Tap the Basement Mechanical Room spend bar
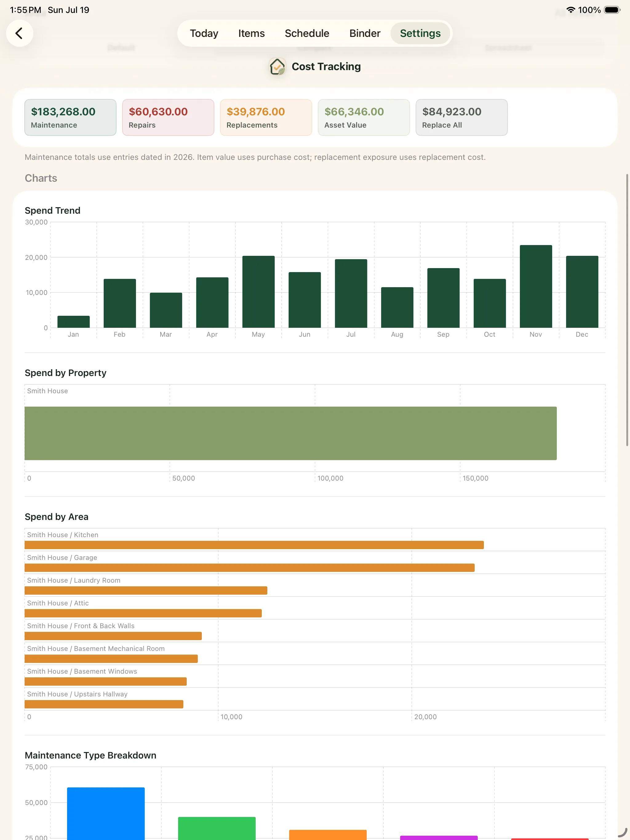This screenshot has width=630, height=840. click(111, 659)
